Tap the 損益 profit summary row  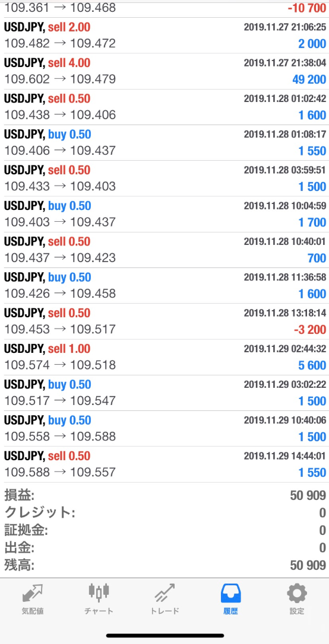tap(164, 495)
